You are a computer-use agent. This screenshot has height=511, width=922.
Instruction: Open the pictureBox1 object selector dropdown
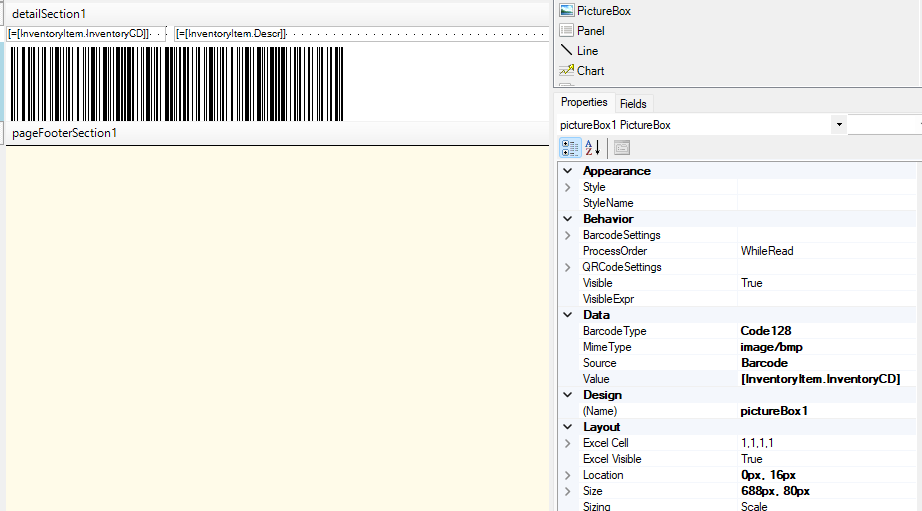pyautogui.click(x=839, y=125)
